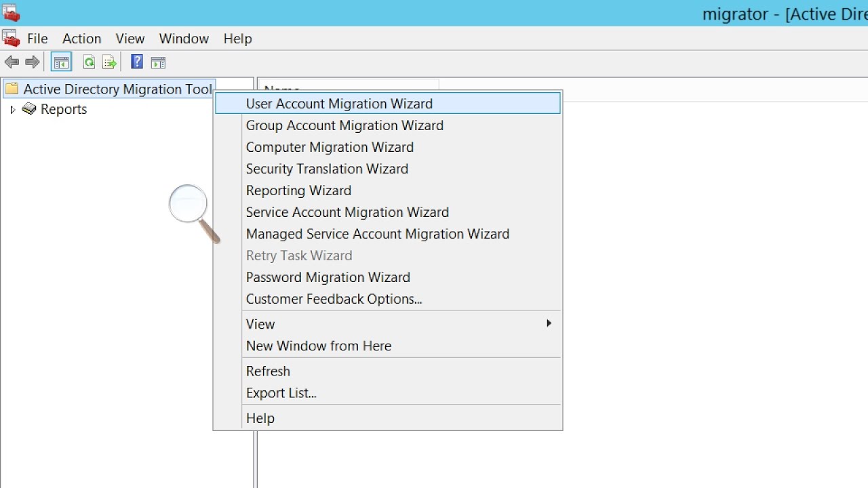Click the red toolbox icon beside File

click(x=10, y=38)
